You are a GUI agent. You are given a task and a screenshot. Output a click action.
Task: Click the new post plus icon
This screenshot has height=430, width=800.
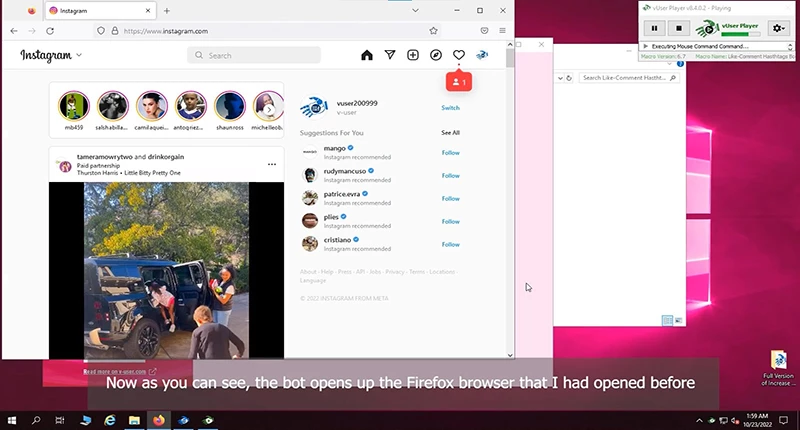413,55
